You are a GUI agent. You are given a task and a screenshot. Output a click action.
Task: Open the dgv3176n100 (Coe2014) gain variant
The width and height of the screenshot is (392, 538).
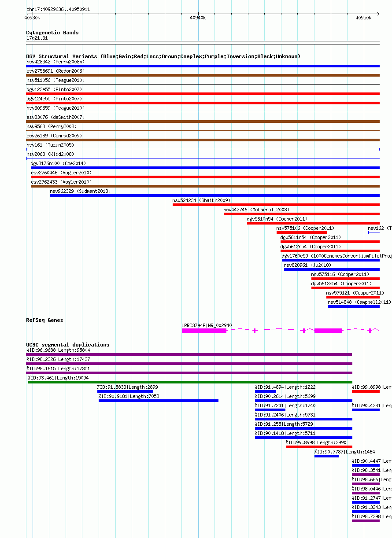point(205,168)
